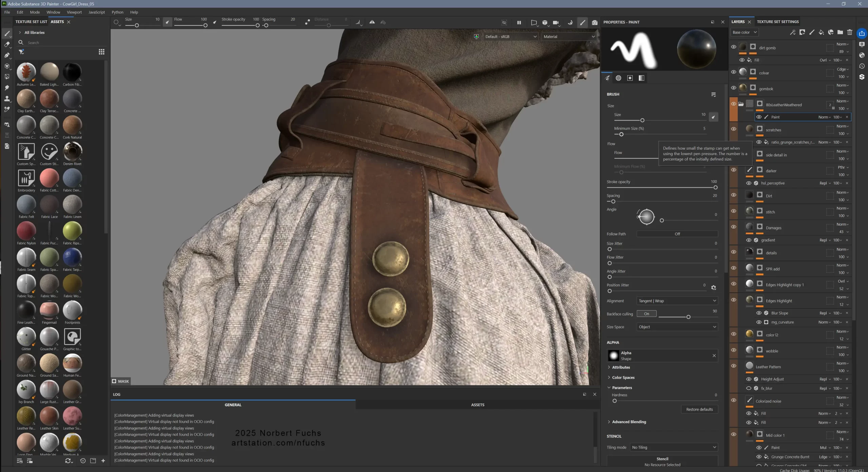Screen dimensions: 868x472
Task: Click the Restore defaults button
Action: 699,409
